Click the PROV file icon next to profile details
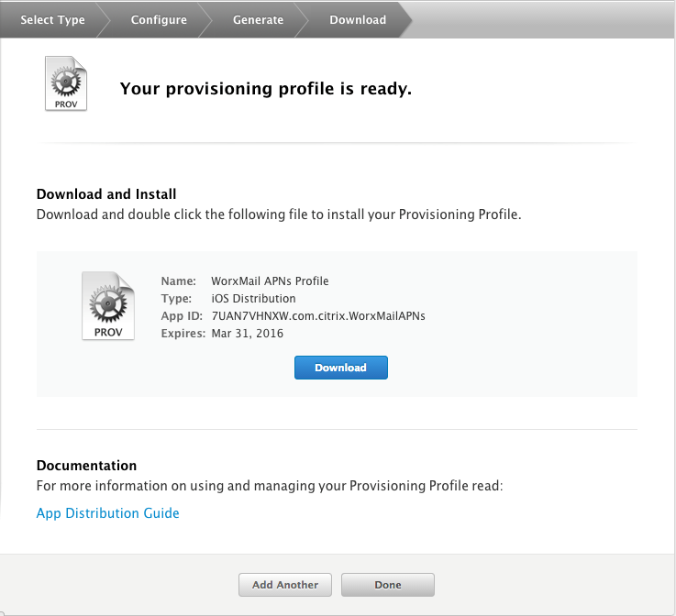Viewport: 676px width, 616px height. [107, 305]
